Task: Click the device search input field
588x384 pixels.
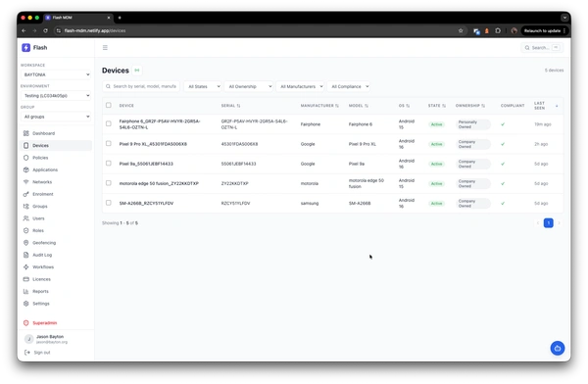Action: pyautogui.click(x=141, y=86)
